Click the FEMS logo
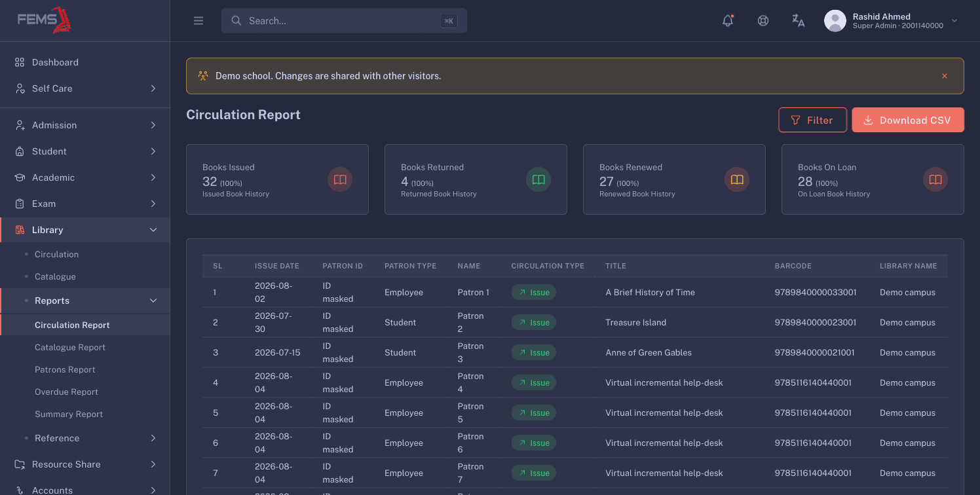Screen dimensions: 980x495 (44, 20)
